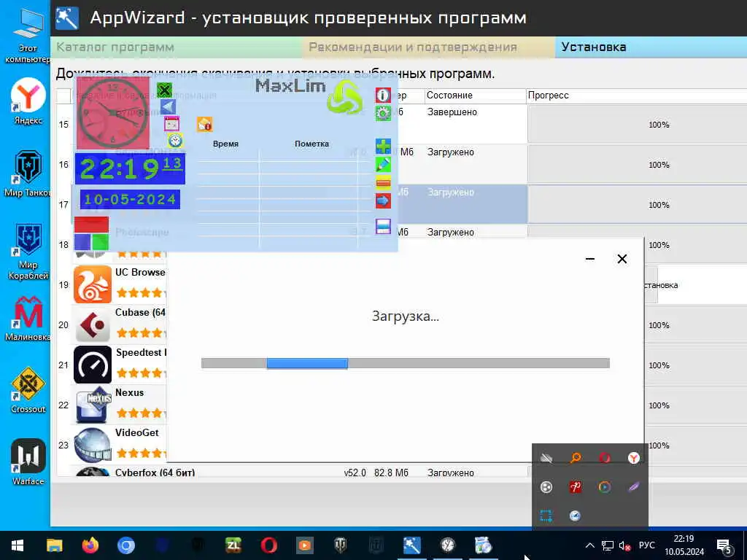Click the Пометка column header
This screenshot has width=747, height=560.
(x=311, y=144)
